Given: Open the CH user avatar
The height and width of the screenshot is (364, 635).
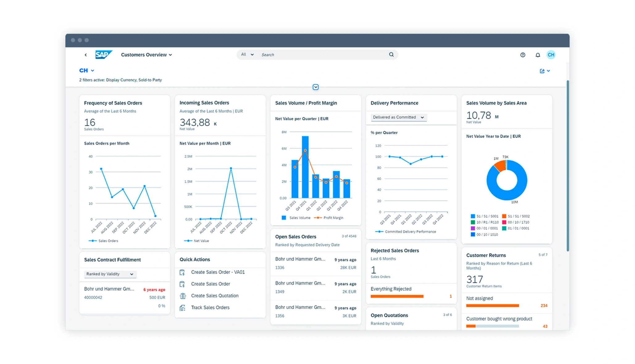Looking at the screenshot, I should (x=551, y=55).
